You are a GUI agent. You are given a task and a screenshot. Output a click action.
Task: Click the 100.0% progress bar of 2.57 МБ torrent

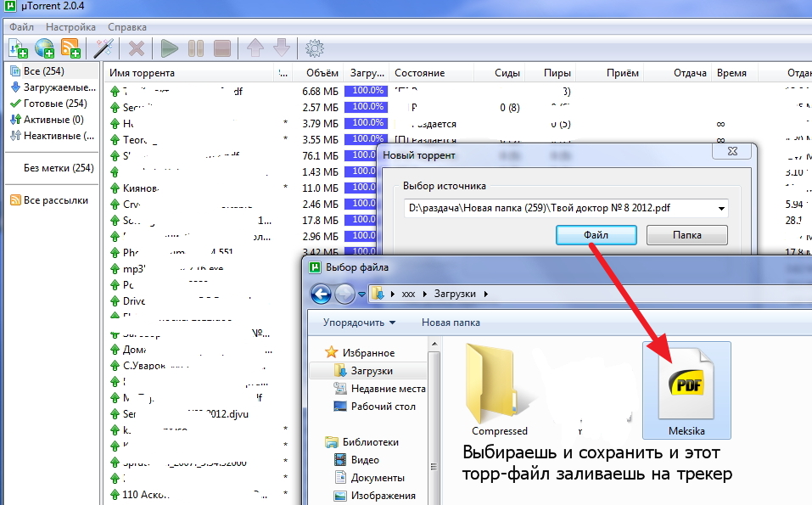367,107
